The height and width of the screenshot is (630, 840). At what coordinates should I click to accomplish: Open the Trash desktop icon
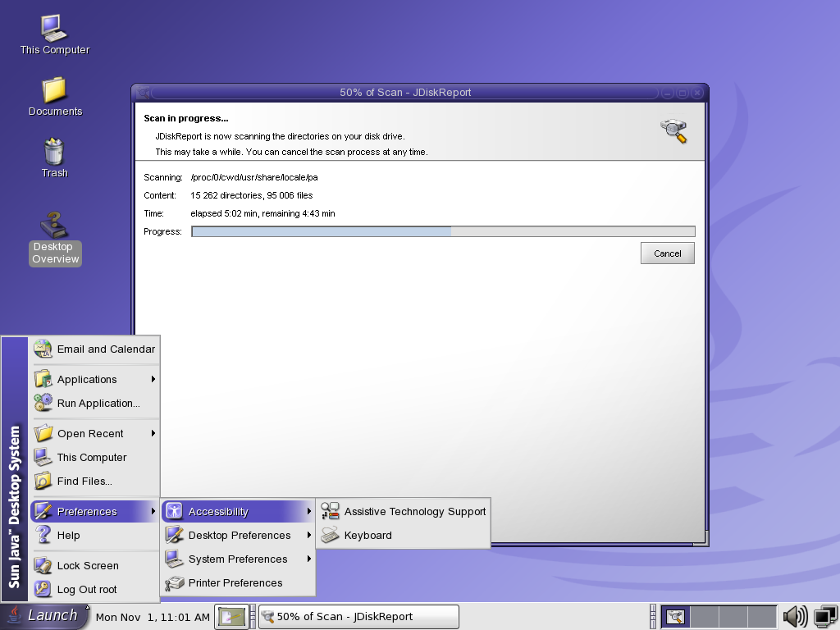pyautogui.click(x=55, y=158)
